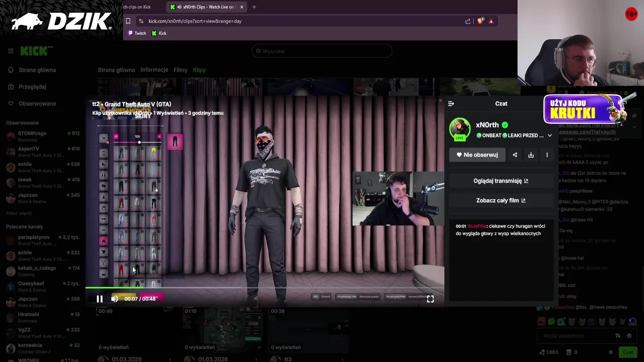The width and height of the screenshot is (644, 362).
Task: Close the xN0rth Clips browser tab
Action: coord(242,7)
